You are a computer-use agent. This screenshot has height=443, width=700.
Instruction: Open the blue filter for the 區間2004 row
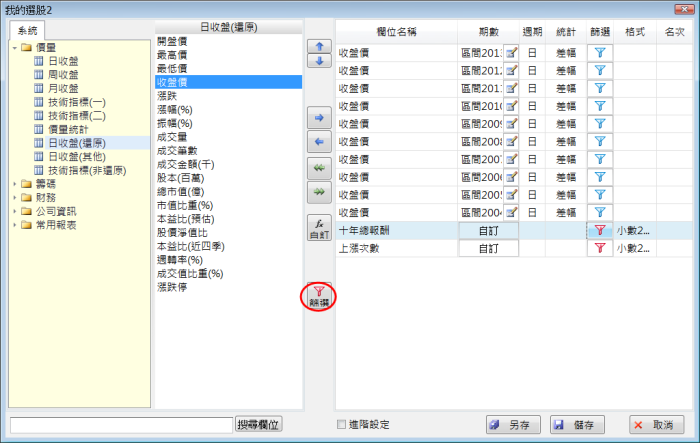[600, 213]
